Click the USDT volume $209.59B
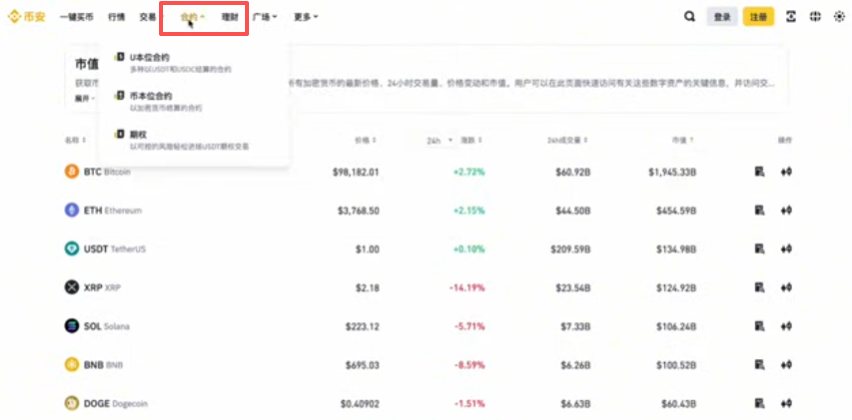Image resolution: width=852 pixels, height=420 pixels. pyautogui.click(x=570, y=249)
